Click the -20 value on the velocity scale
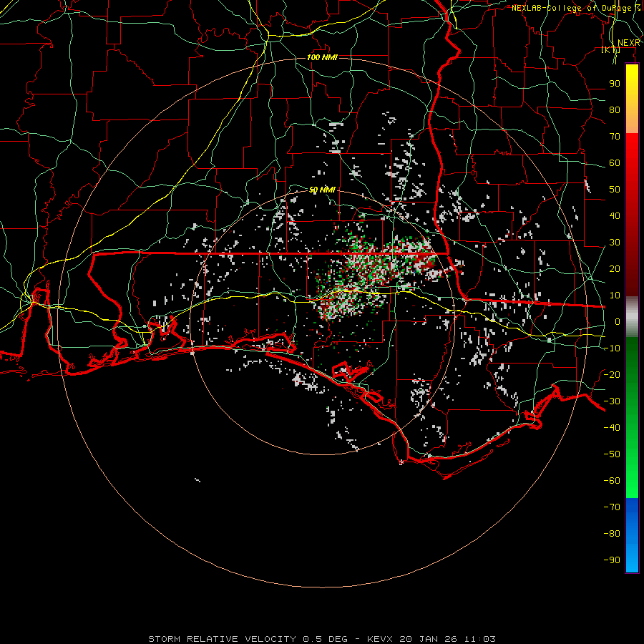Image resolution: width=644 pixels, height=644 pixels. pos(612,374)
